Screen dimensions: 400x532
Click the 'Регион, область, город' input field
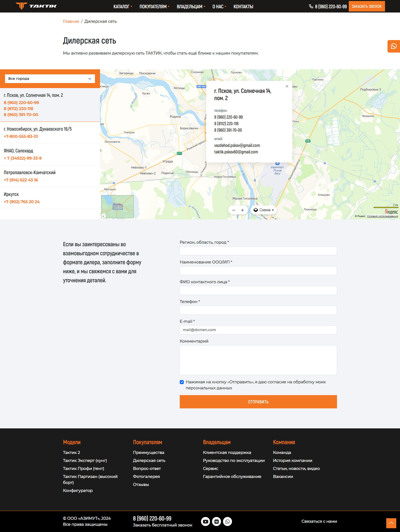[x=258, y=251]
